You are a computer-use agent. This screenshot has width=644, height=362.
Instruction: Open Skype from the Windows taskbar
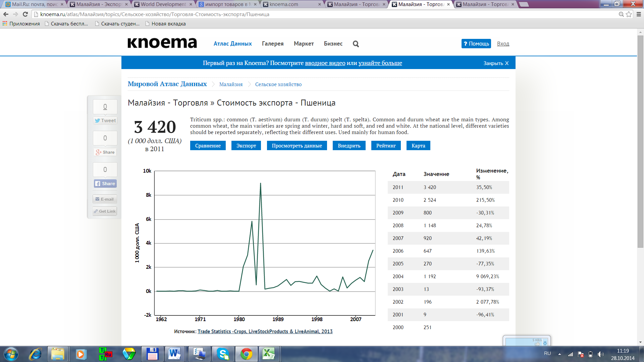tap(223, 354)
